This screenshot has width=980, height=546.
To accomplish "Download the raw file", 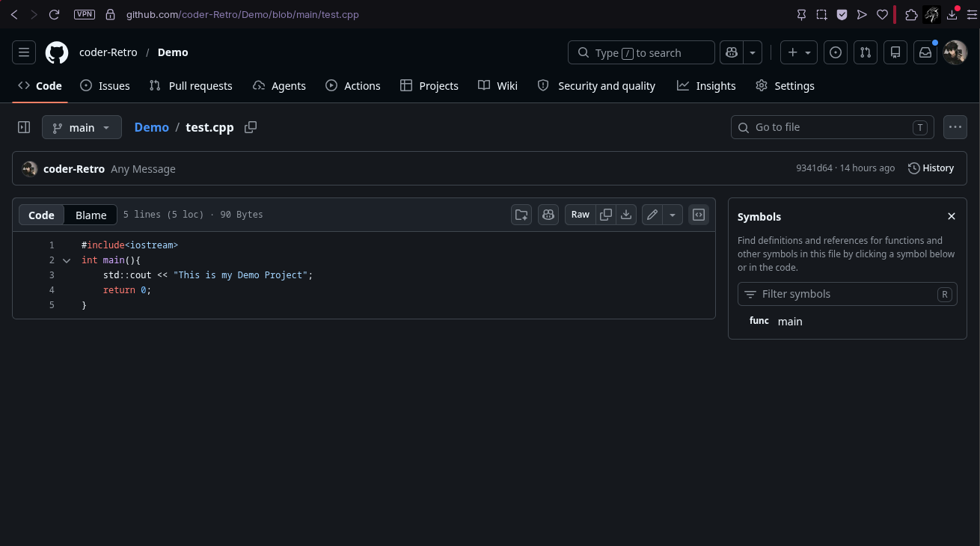I will [626, 215].
